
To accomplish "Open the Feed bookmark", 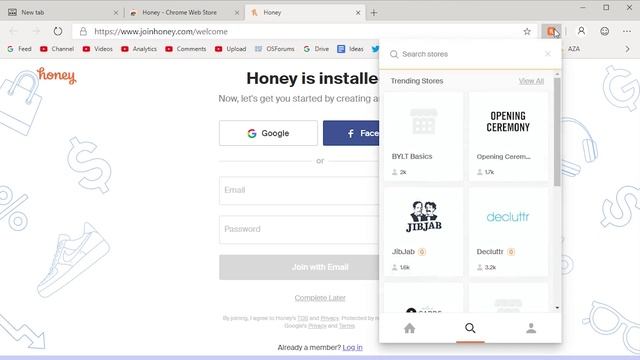I will click(x=19, y=49).
